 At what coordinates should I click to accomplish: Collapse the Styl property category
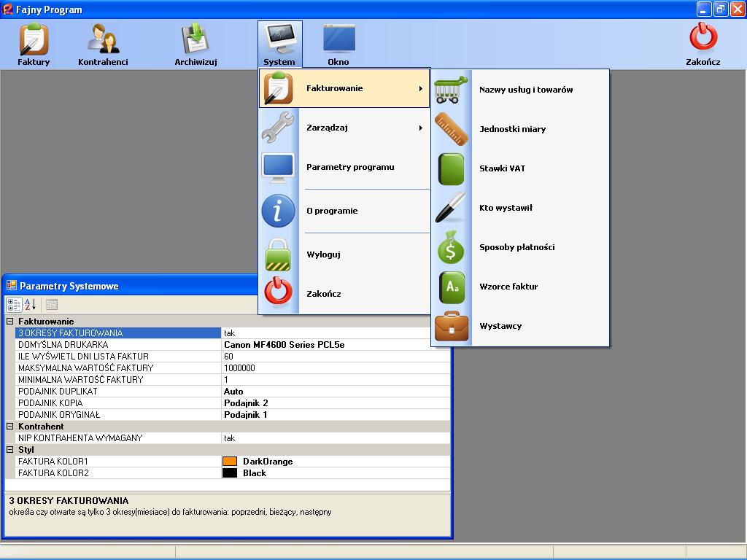[10, 450]
